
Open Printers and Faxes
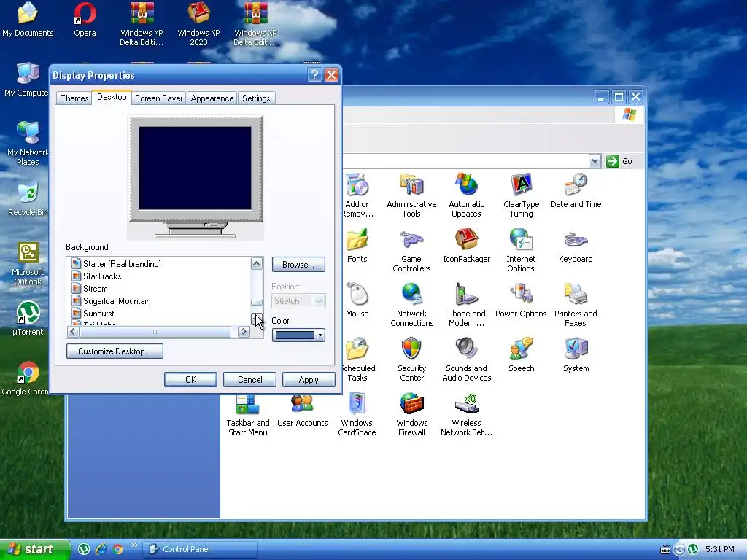[576, 305]
